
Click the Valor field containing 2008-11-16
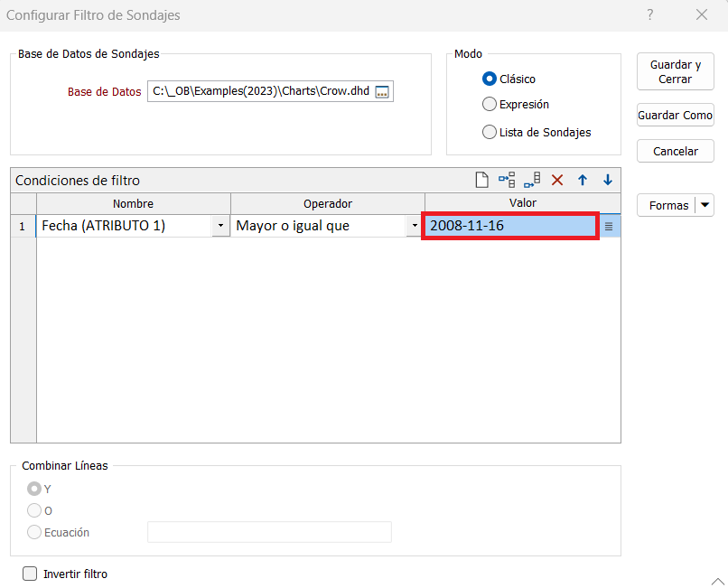coord(509,226)
